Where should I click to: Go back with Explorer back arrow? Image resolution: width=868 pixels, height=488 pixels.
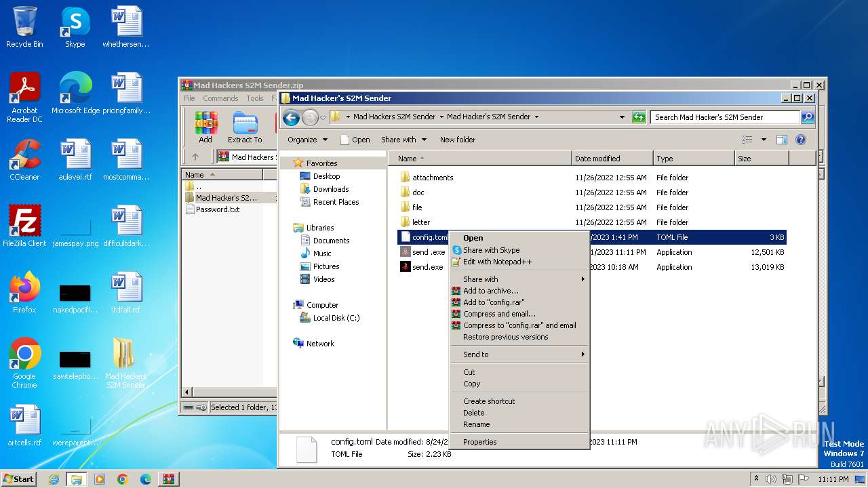click(291, 117)
